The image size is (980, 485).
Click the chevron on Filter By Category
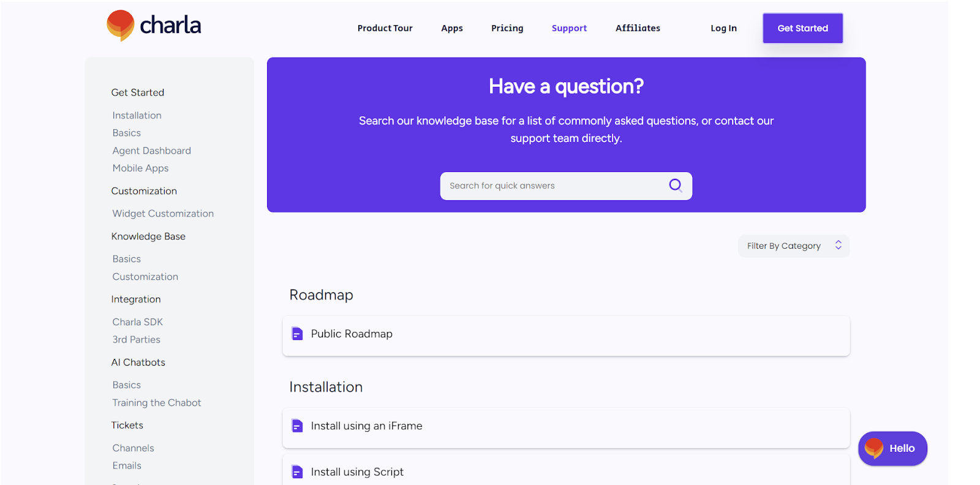(838, 245)
